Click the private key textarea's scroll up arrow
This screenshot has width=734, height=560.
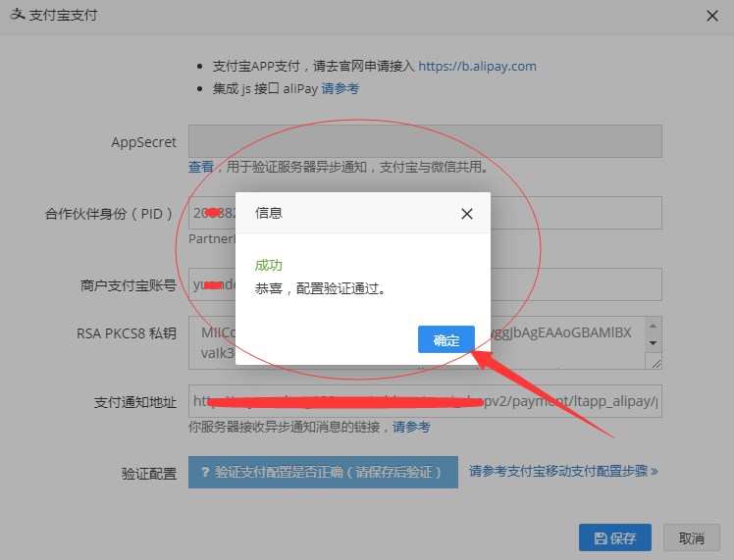[x=653, y=326]
